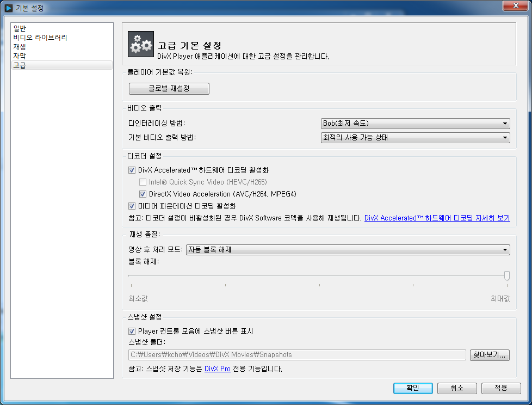Toggle DivX Accelerated 하드웨어 디코딩 활성화 checkbox
Image resolution: width=532 pixels, height=405 pixels.
point(132,170)
